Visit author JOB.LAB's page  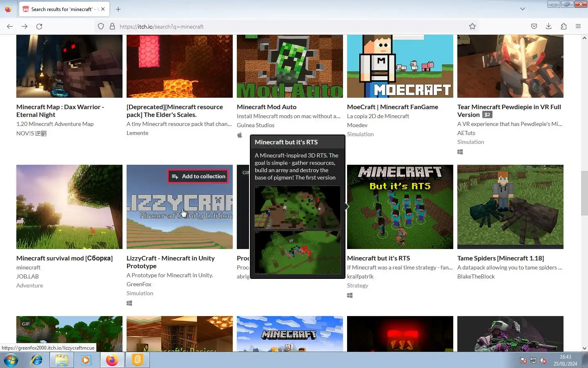pos(27,276)
